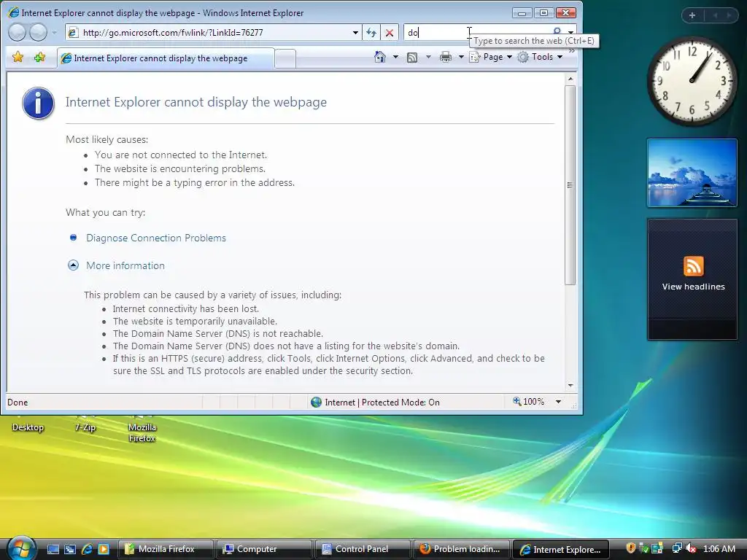The height and width of the screenshot is (560, 747).
Task: Click the search box containing 'do'
Action: pyautogui.click(x=476, y=32)
